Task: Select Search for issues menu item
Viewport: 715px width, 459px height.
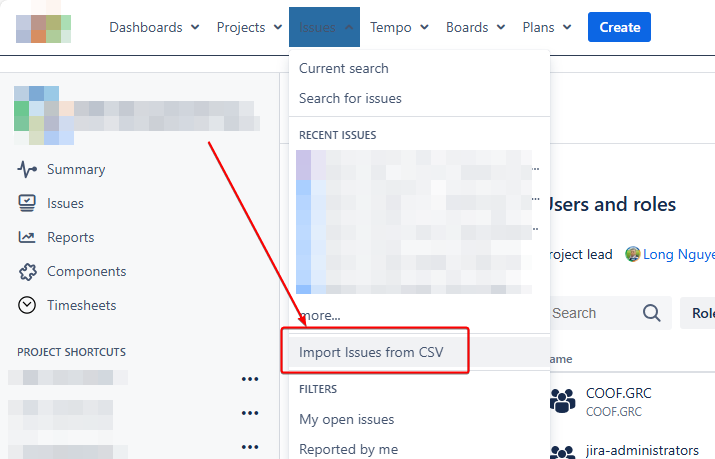Action: tap(420, 98)
